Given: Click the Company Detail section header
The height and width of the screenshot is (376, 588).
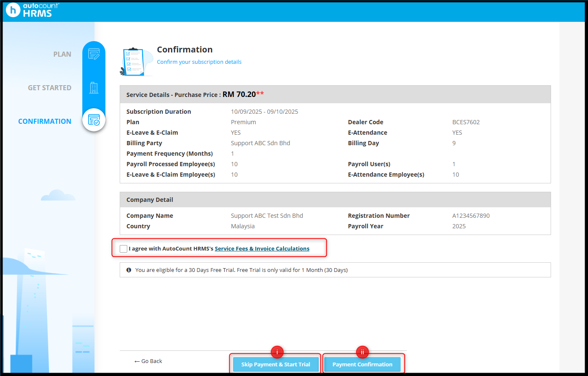Looking at the screenshot, I should [x=335, y=200].
